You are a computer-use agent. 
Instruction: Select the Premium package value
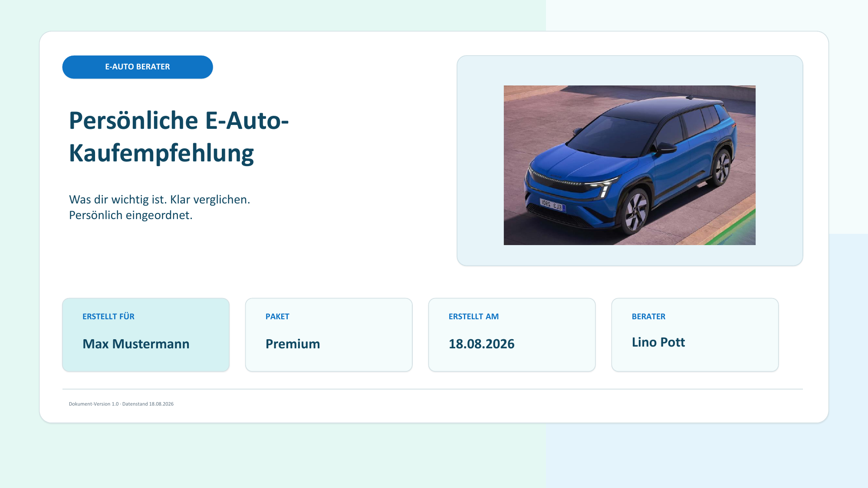(293, 344)
